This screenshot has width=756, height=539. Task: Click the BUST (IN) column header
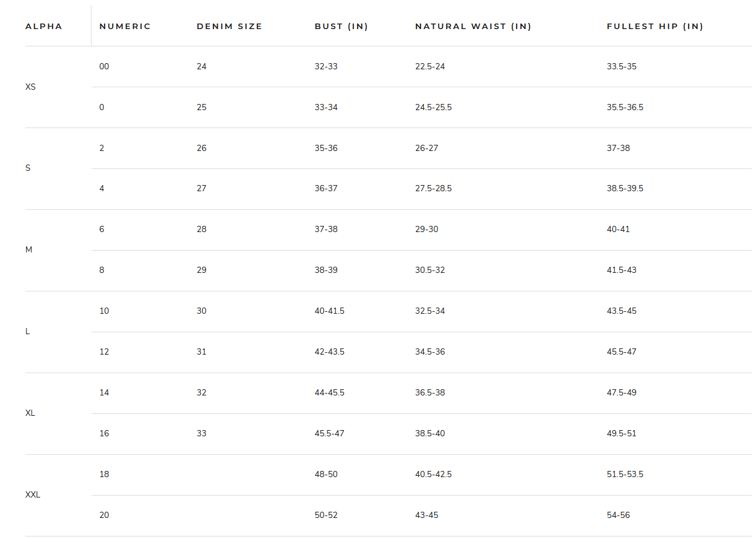click(x=341, y=27)
